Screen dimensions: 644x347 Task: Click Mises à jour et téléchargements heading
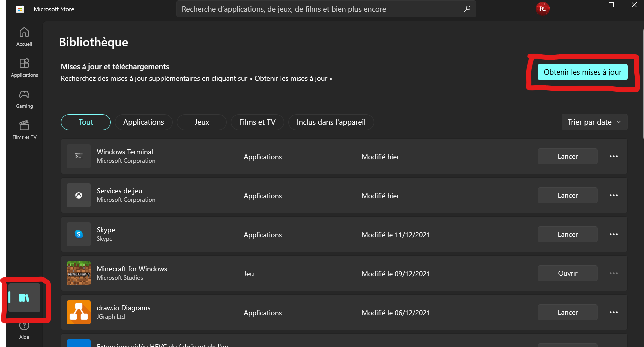pyautogui.click(x=115, y=67)
